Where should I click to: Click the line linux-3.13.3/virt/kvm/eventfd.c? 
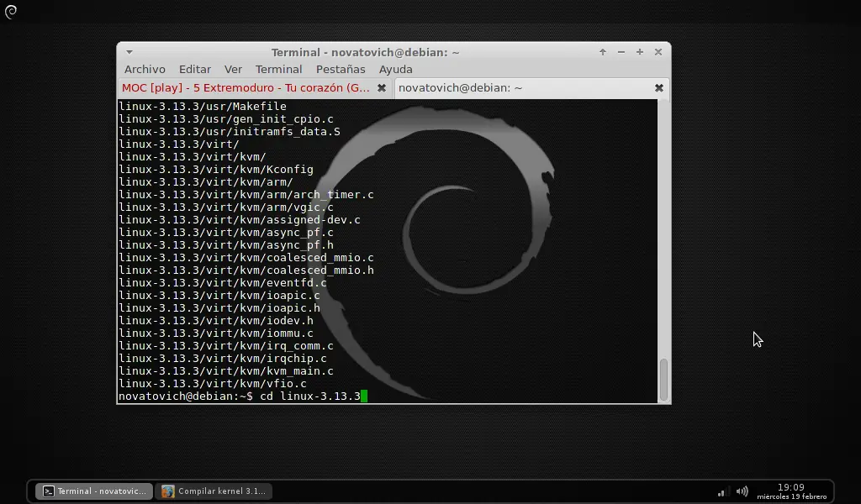click(222, 283)
